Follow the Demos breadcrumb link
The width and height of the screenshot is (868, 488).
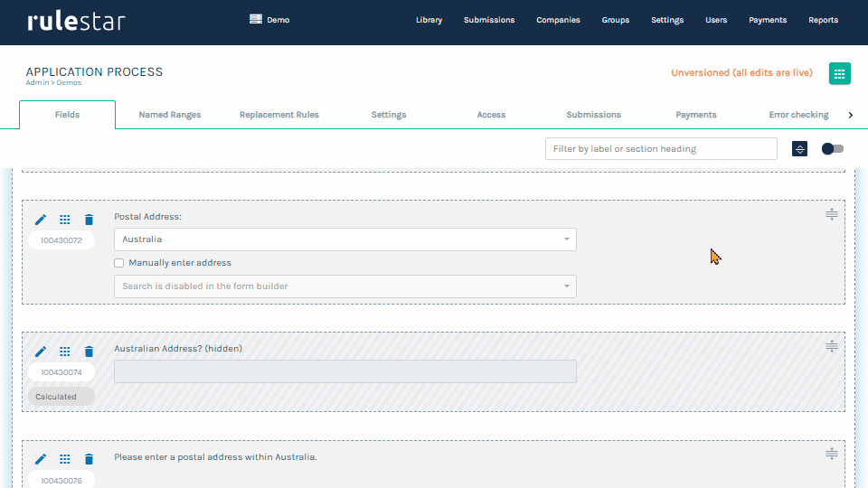coord(69,82)
